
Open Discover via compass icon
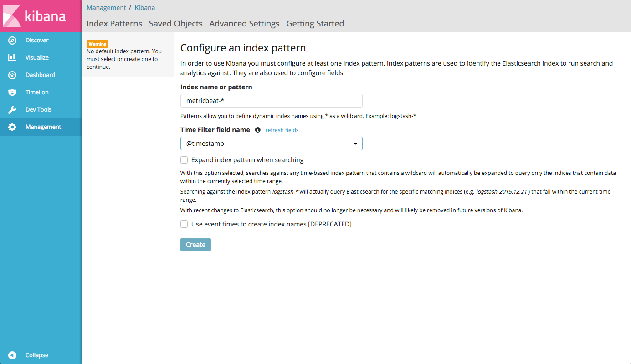pyautogui.click(x=12, y=41)
